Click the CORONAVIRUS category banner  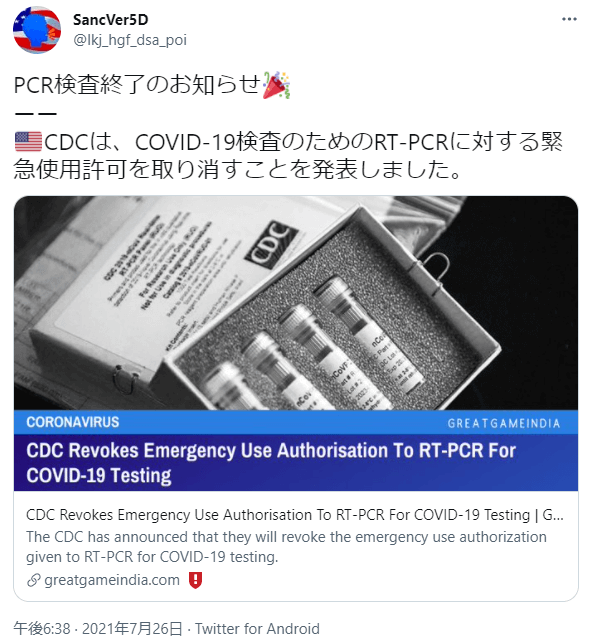coord(73,422)
